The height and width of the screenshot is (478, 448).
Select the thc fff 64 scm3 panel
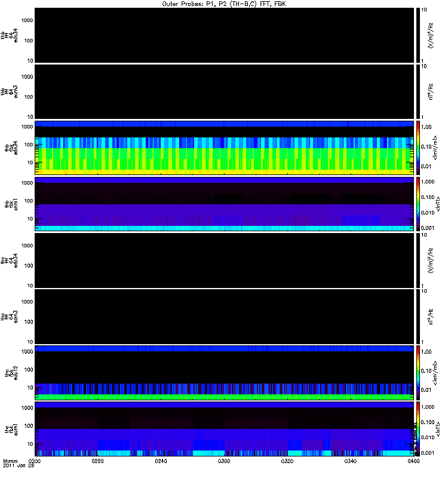point(225,317)
